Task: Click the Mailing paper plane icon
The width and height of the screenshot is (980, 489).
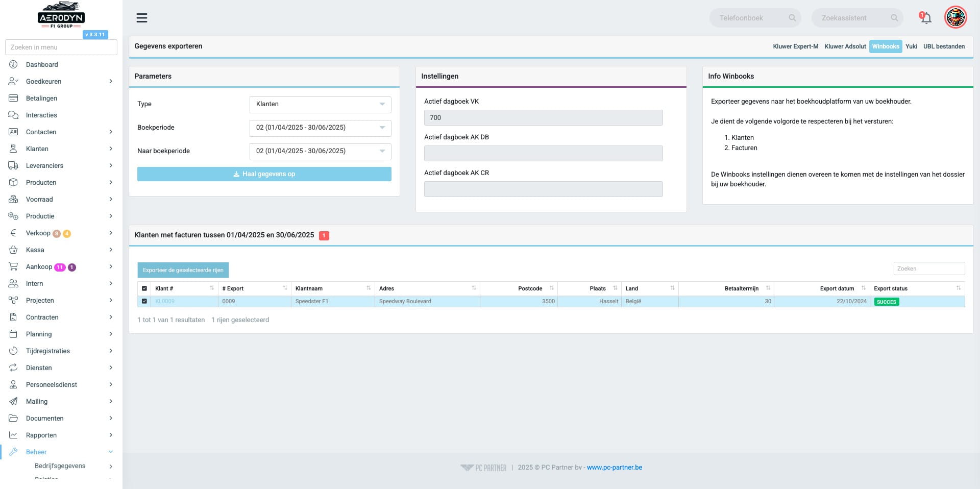Action: coord(13,401)
